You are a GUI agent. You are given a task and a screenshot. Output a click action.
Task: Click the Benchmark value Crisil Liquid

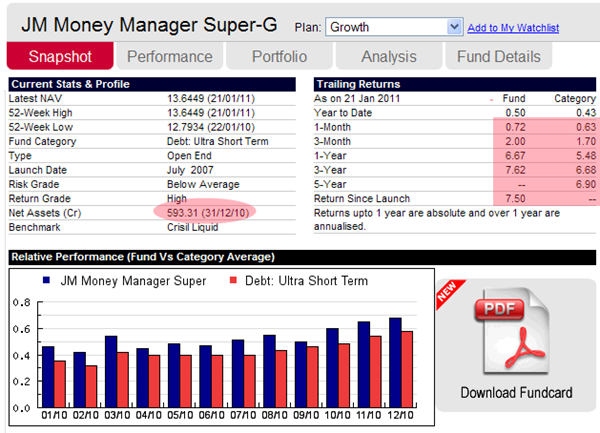click(192, 227)
